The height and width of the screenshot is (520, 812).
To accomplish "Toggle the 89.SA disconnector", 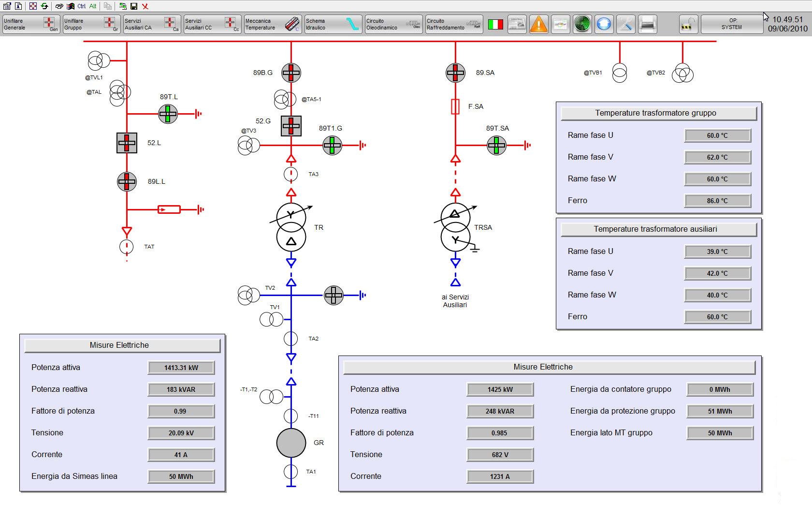I will (455, 73).
